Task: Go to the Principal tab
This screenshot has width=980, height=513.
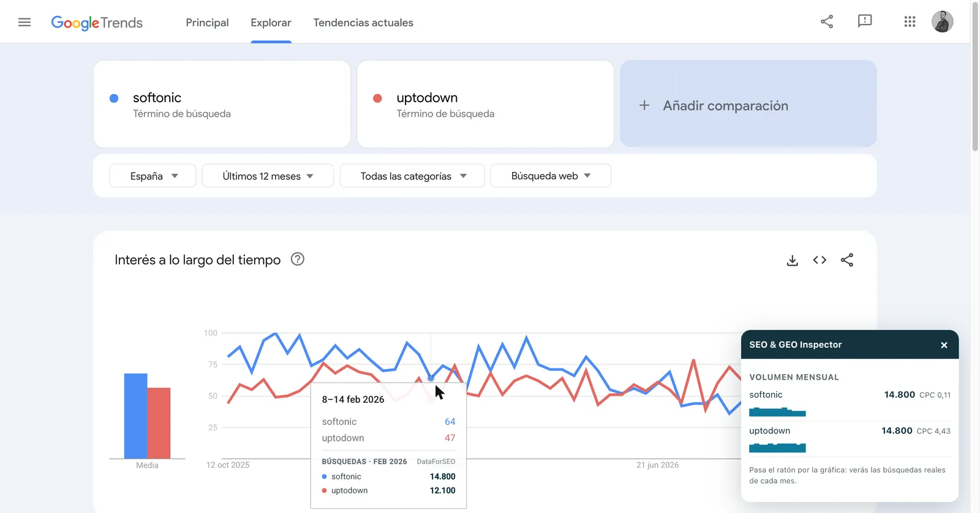Action: pos(207,23)
